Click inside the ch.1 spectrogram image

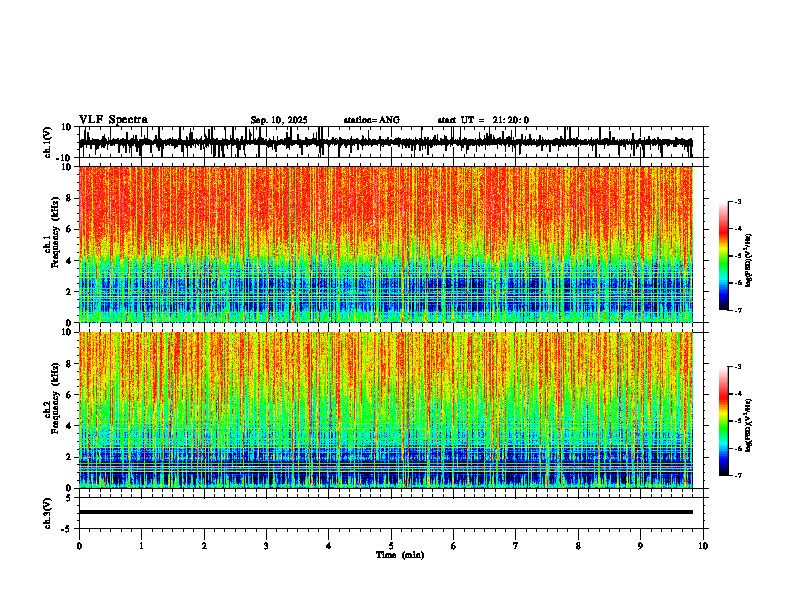385,244
